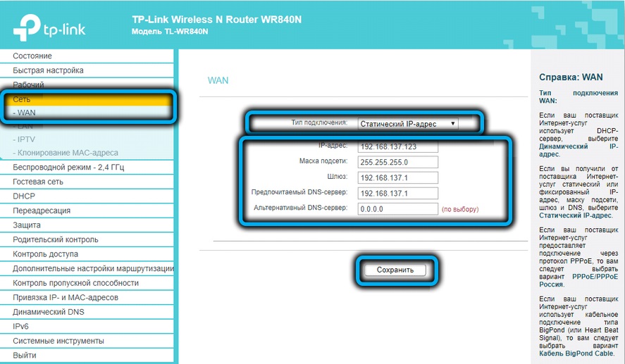The height and width of the screenshot is (364, 625).
Task: Focus the Шлюз input field
Action: pos(398,177)
